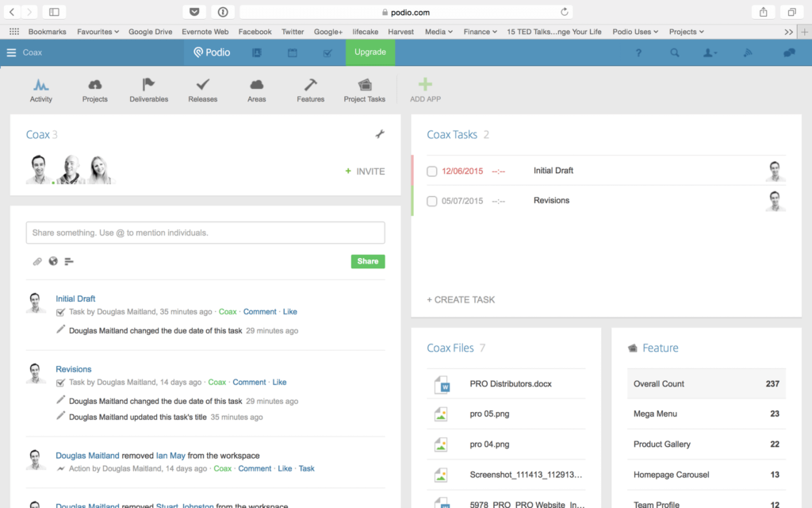This screenshot has height=508, width=812.
Task: Check the Initial Draft task checkbox
Action: pyautogui.click(x=432, y=171)
